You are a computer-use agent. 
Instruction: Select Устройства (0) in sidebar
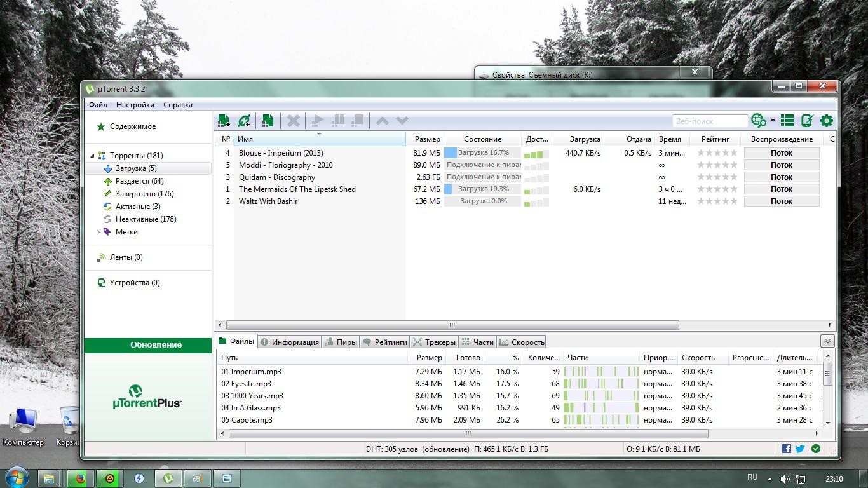[x=128, y=283]
